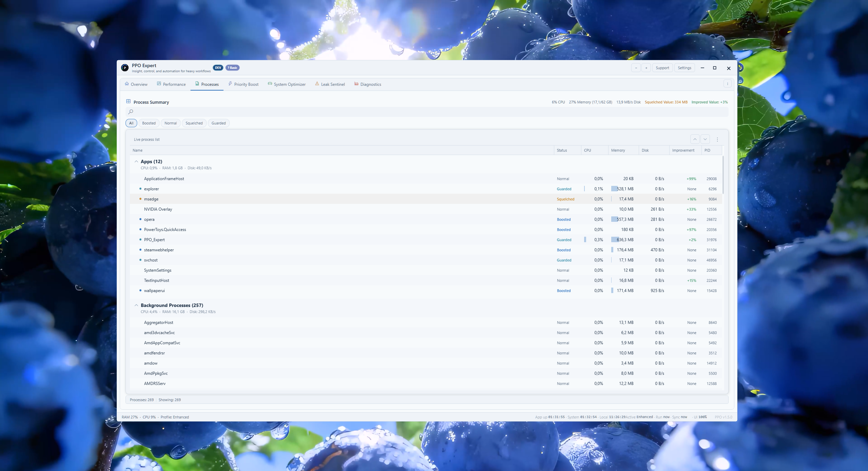Select the Guarded filter chip

pos(218,123)
